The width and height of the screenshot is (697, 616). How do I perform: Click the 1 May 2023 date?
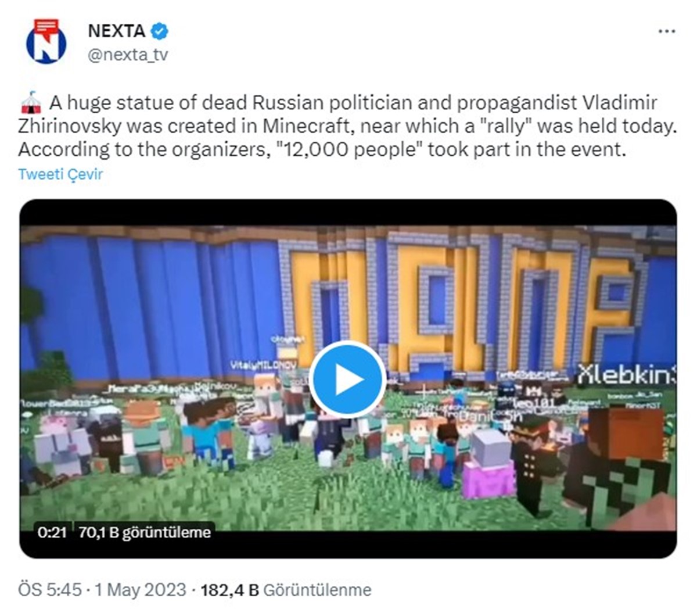click(140, 590)
